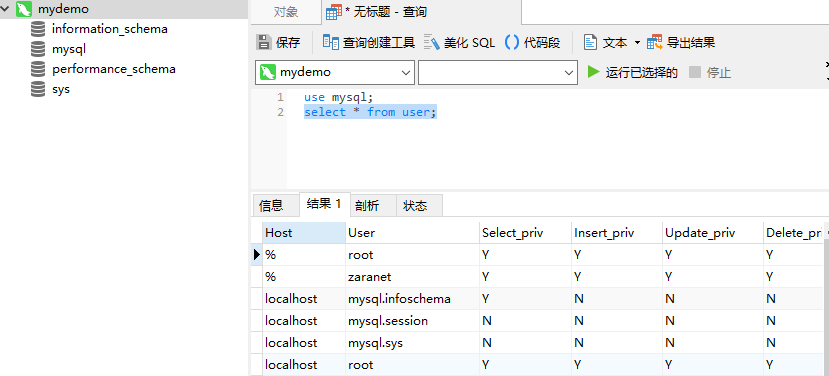The image size is (829, 376).
Task: Click the Host cell of zaranet row
Action: click(x=304, y=277)
